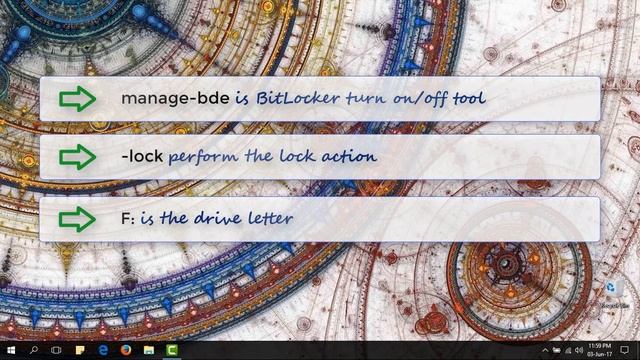The image size is (640, 360).
Task: Open the Windows Start menu
Action: (x=11, y=350)
